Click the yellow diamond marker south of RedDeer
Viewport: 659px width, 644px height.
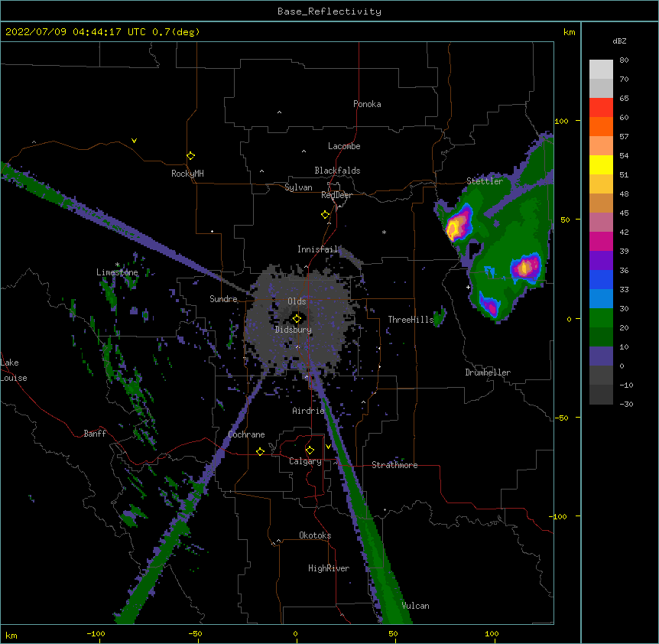coord(326,215)
